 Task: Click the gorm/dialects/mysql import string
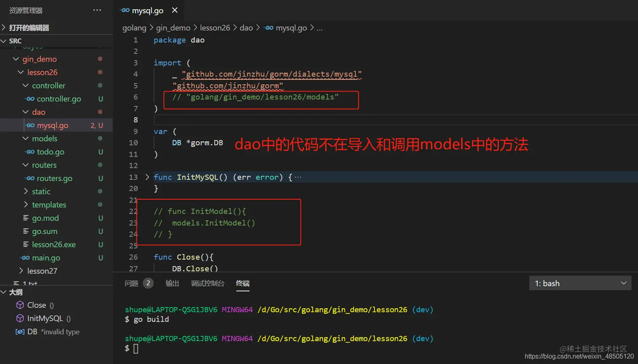point(272,74)
